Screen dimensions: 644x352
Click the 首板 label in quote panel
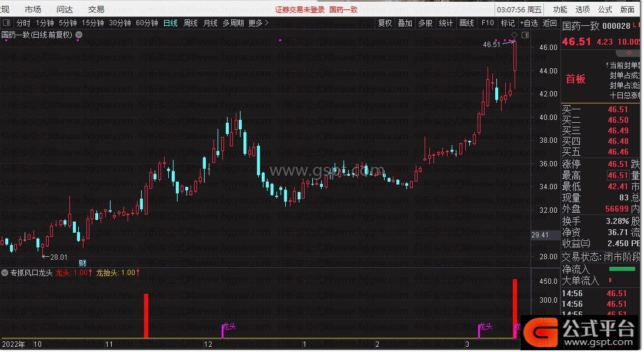tap(575, 79)
